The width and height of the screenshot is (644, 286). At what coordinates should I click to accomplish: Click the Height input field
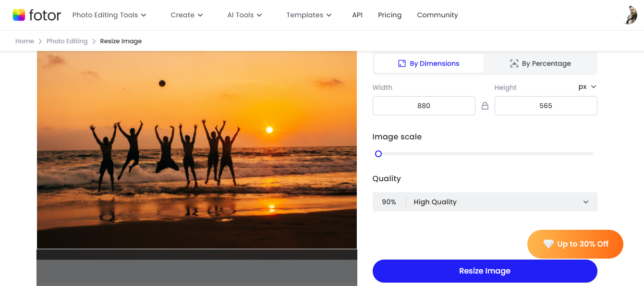pos(546,106)
